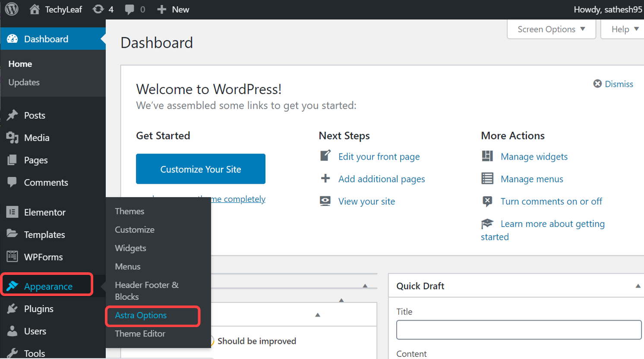
Task: Open comments bubble icon in admin bar
Action: (129, 9)
